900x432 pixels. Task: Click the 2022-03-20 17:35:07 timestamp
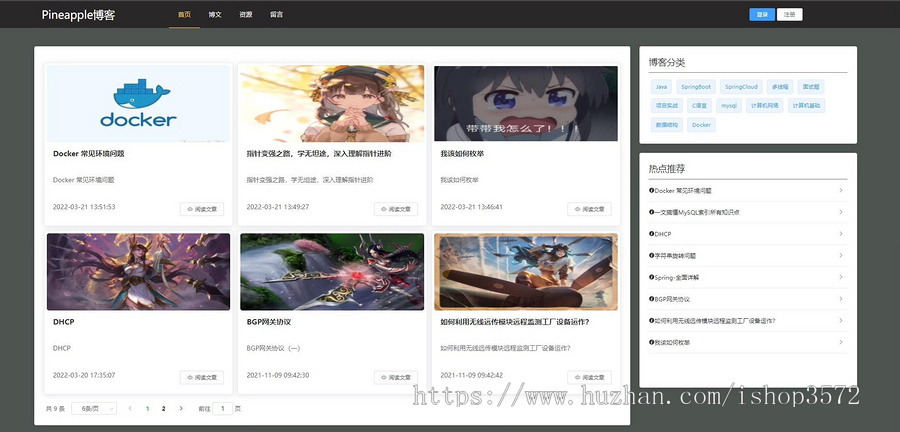point(84,375)
